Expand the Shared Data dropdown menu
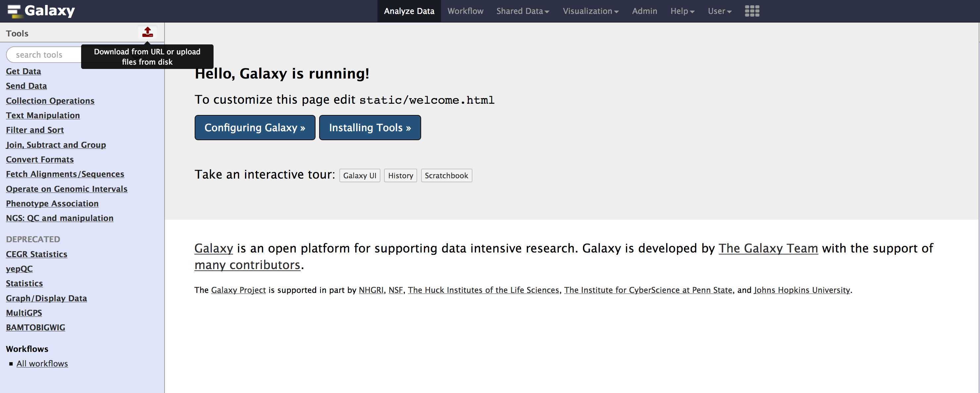The height and width of the screenshot is (393, 980). (522, 11)
